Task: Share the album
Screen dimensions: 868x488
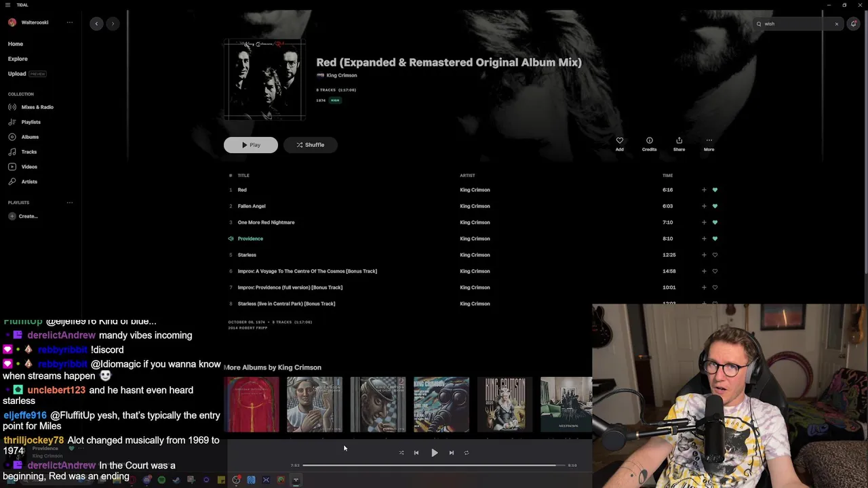Action: coord(679,144)
